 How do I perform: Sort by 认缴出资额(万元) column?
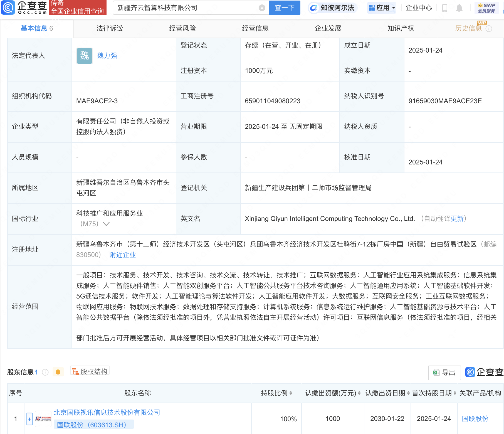coord(359,393)
